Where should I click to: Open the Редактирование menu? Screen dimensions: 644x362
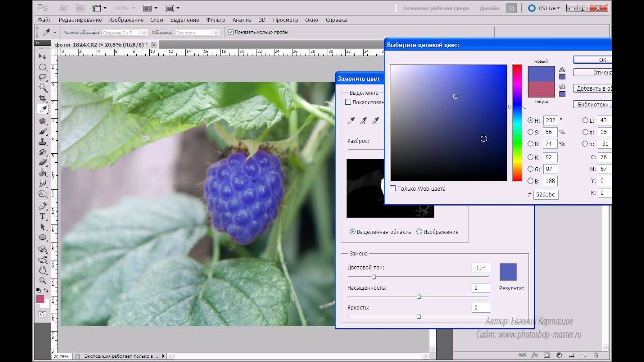pos(80,20)
